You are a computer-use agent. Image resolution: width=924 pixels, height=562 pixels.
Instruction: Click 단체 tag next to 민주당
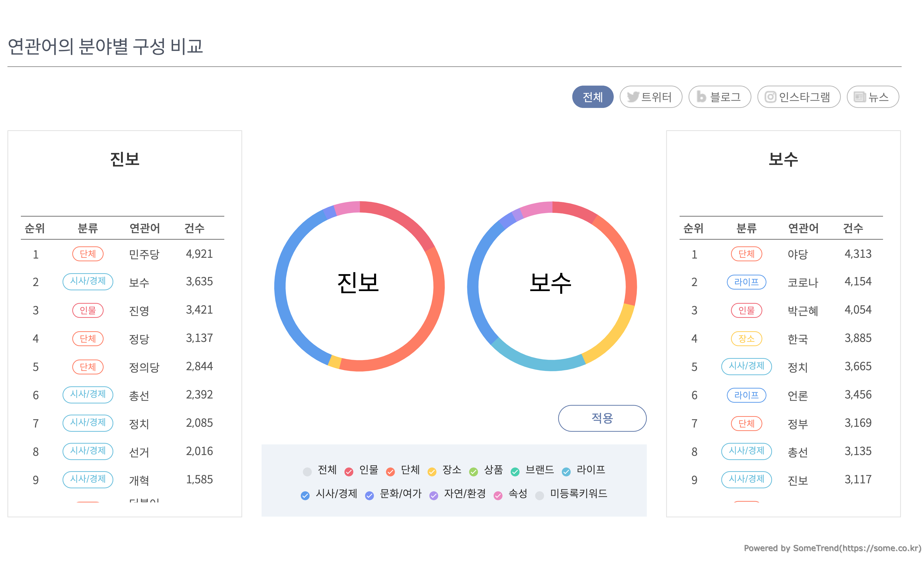click(88, 254)
